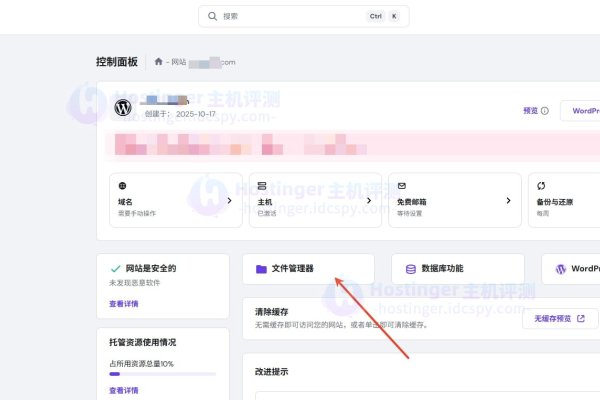Open the 主机 hosting card
The image size is (600, 400).
click(x=315, y=200)
